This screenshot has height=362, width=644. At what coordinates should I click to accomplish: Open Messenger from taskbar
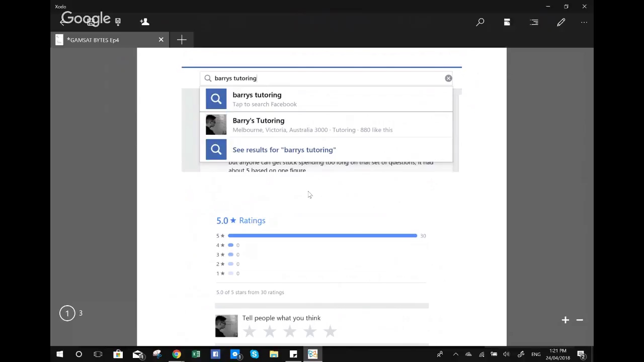(235, 354)
